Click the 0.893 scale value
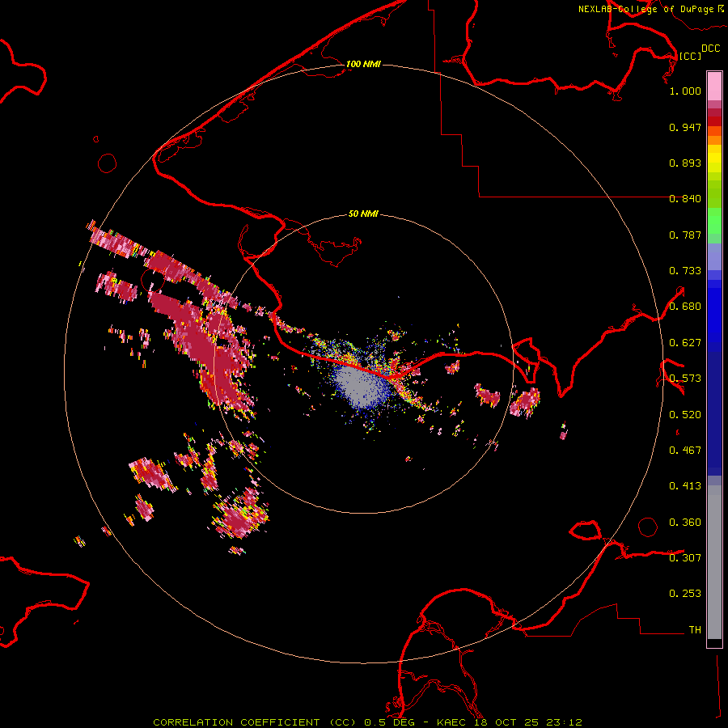The width and height of the screenshot is (728, 728). pyautogui.click(x=685, y=163)
